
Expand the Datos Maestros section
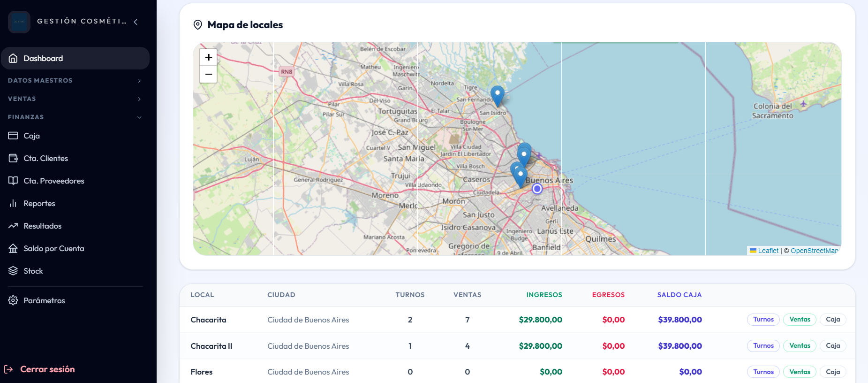click(x=75, y=80)
